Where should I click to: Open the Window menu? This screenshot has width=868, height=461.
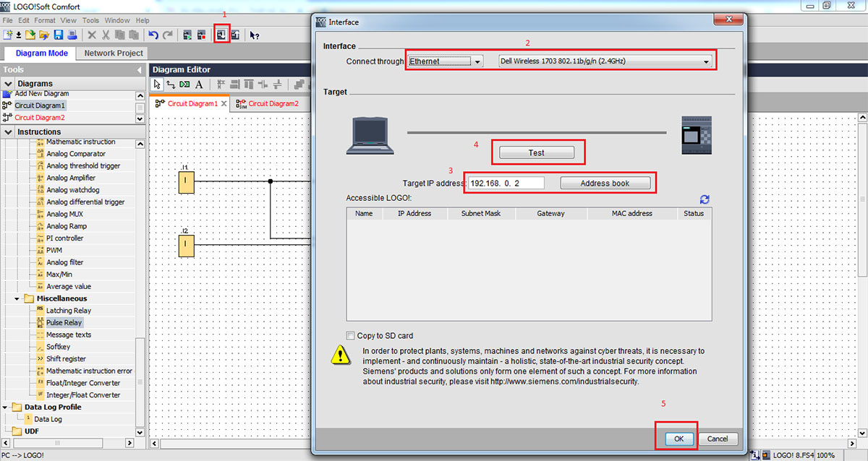[117, 20]
